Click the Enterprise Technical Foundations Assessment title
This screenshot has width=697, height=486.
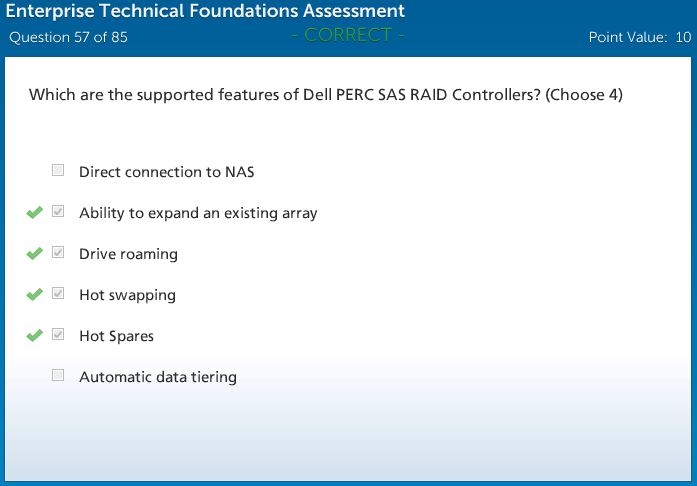point(207,12)
